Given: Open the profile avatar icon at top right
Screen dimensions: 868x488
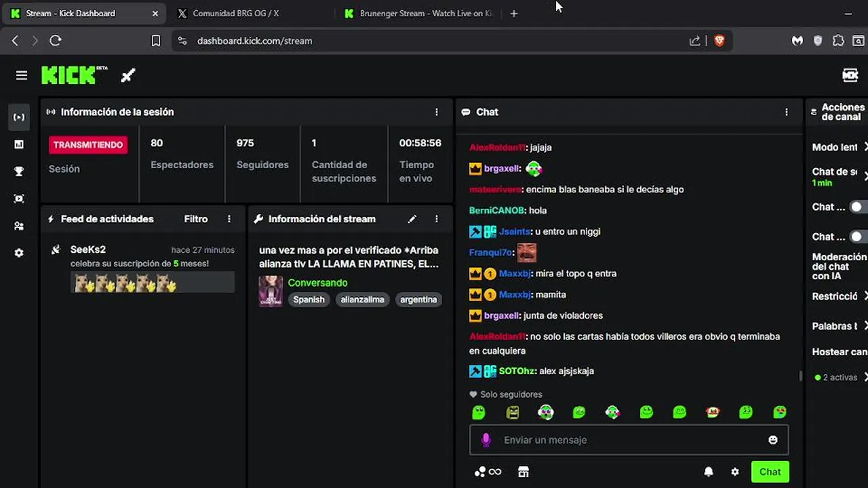Looking at the screenshot, I should (850, 75).
